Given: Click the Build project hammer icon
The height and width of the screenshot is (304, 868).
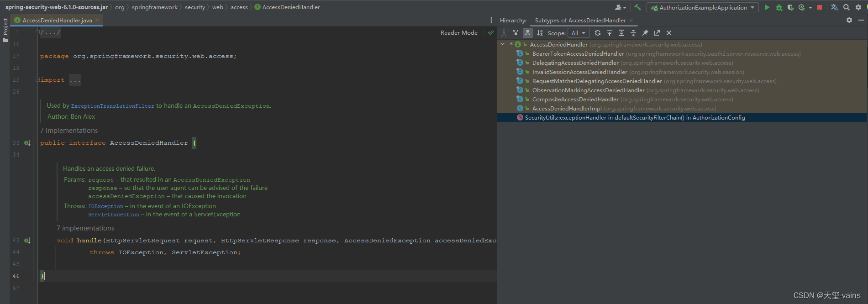Looking at the screenshot, I should tap(637, 7).
